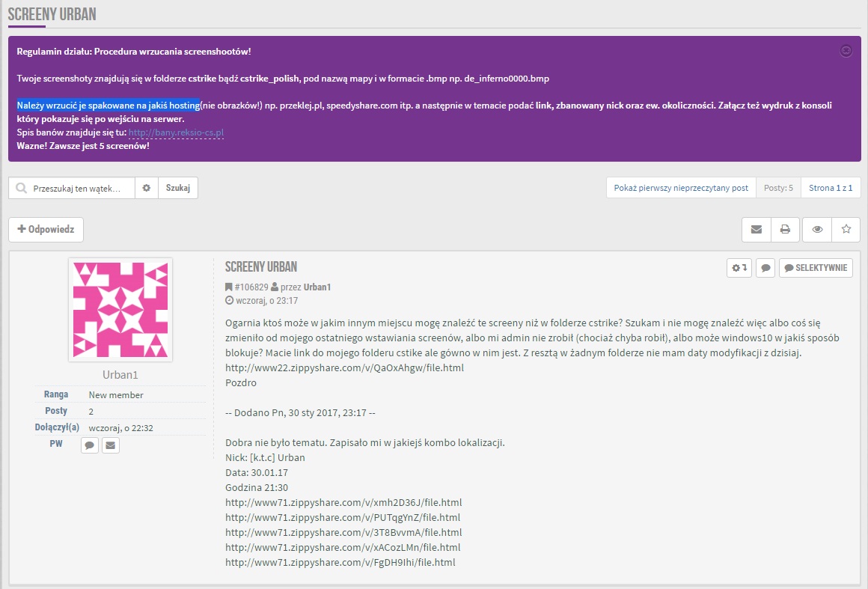Dismiss the purple rules banner with X
Viewport: 868px width, 589px height.
(846, 51)
